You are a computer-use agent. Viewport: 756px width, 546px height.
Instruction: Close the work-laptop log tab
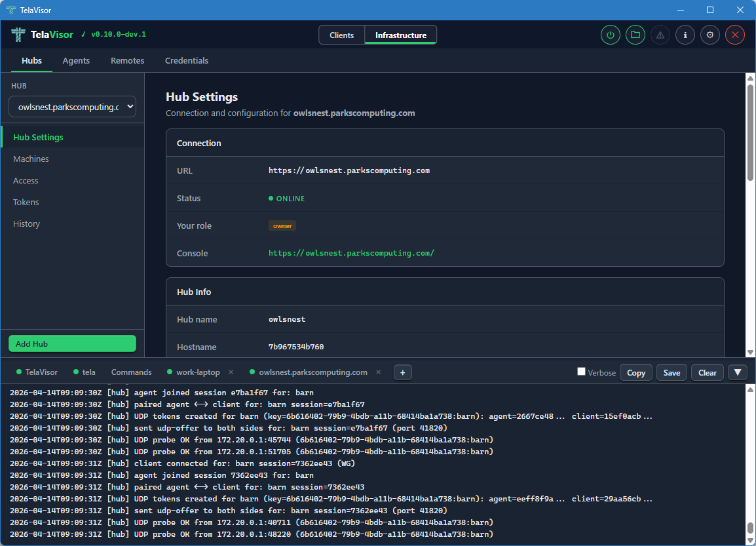pyautogui.click(x=231, y=372)
